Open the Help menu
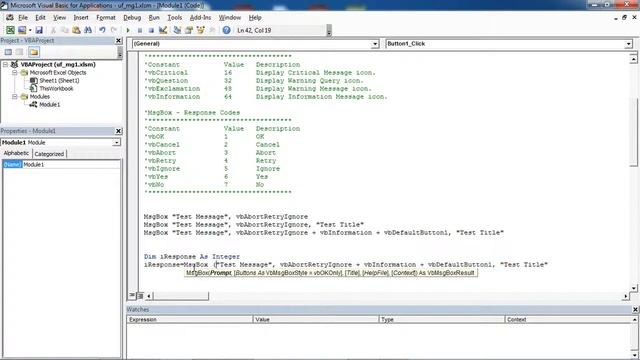Screen dimensions: 640x360 pos(255,18)
